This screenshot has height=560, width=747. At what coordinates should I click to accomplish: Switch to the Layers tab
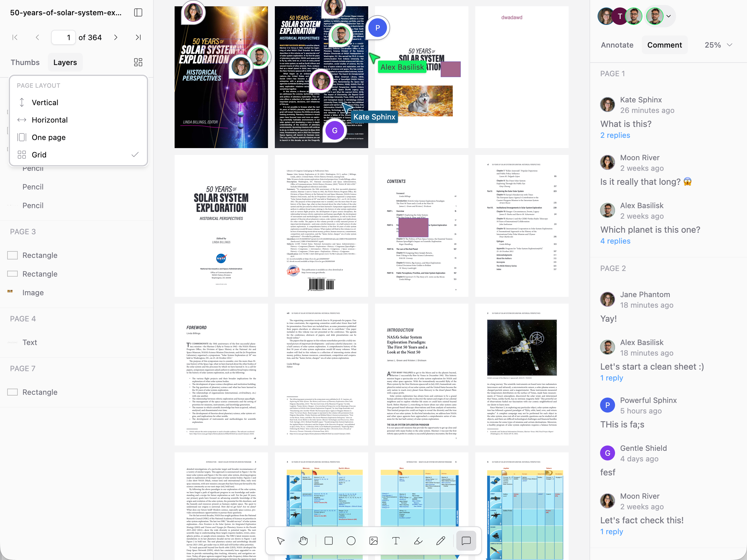(x=65, y=63)
